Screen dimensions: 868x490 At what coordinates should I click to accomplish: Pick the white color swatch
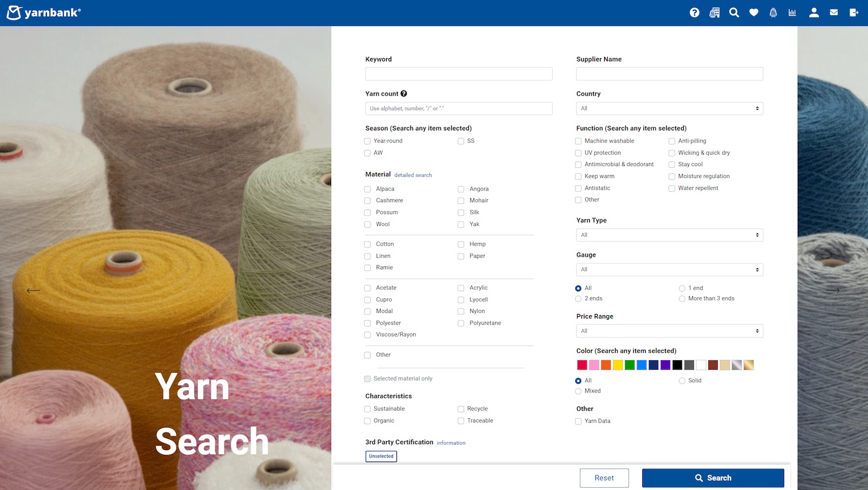click(x=701, y=365)
